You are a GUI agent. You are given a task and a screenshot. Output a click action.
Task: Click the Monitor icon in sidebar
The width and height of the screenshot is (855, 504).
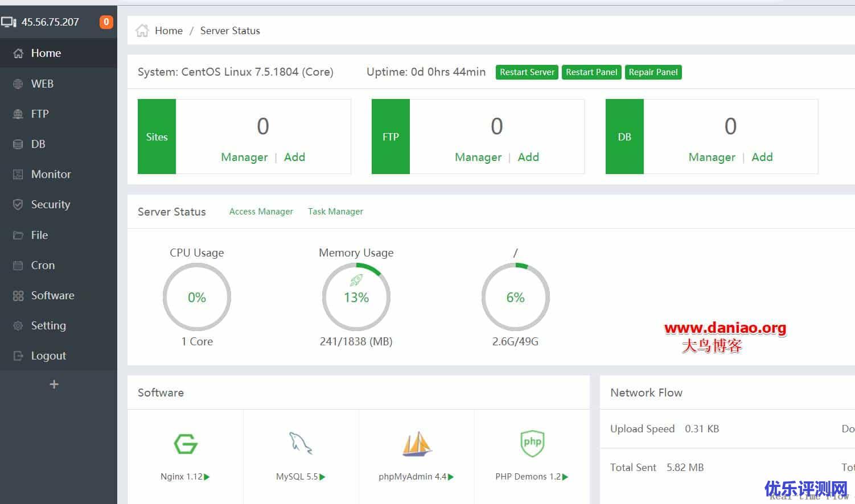pos(18,174)
